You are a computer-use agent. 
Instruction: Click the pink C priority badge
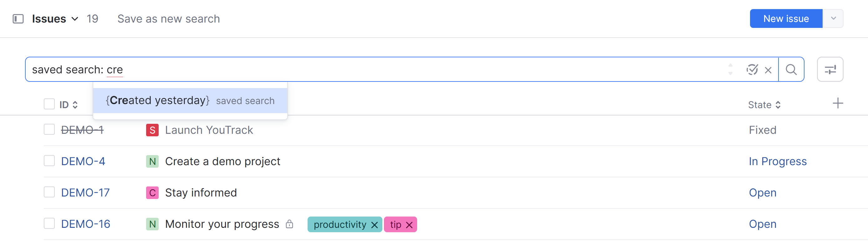(152, 193)
